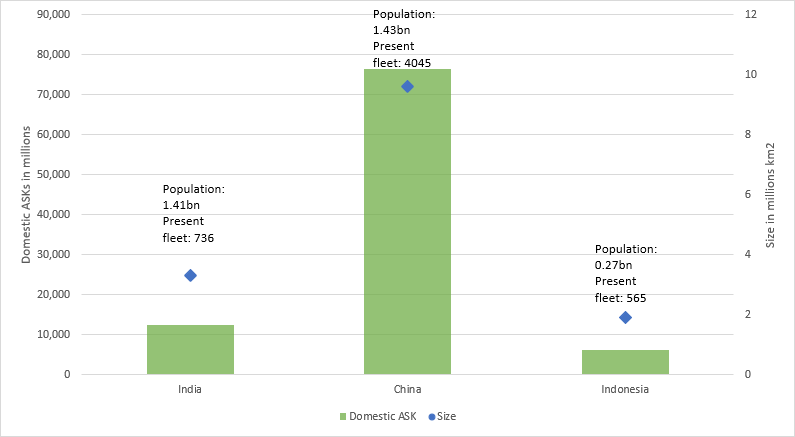Click the 'India' category axis label
Image resolution: width=795 pixels, height=437 pixels.
(x=190, y=389)
